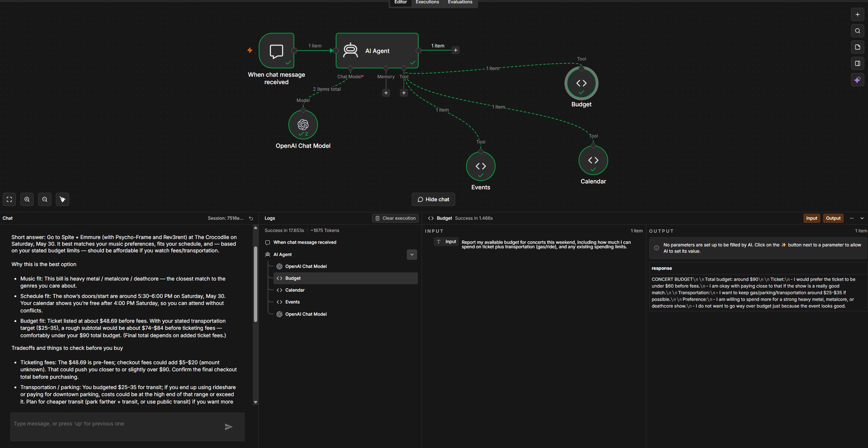
Task: Select the AI Agent log entry
Action: pos(334,255)
